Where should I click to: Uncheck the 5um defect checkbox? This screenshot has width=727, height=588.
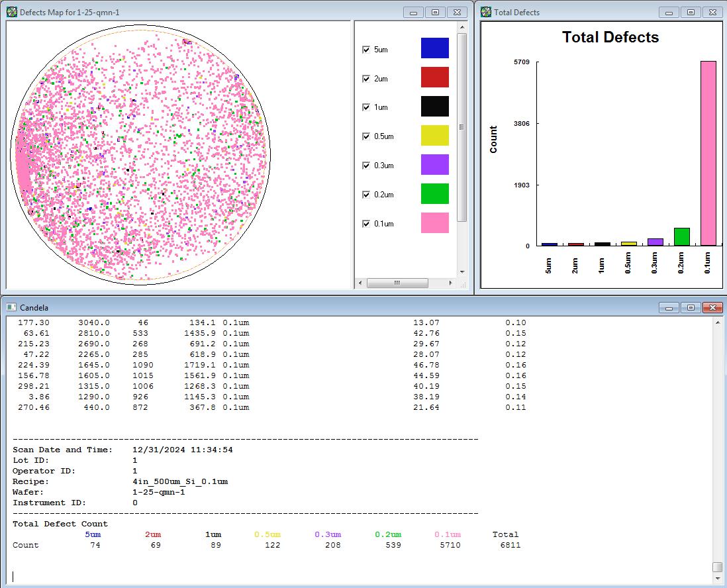(x=366, y=50)
